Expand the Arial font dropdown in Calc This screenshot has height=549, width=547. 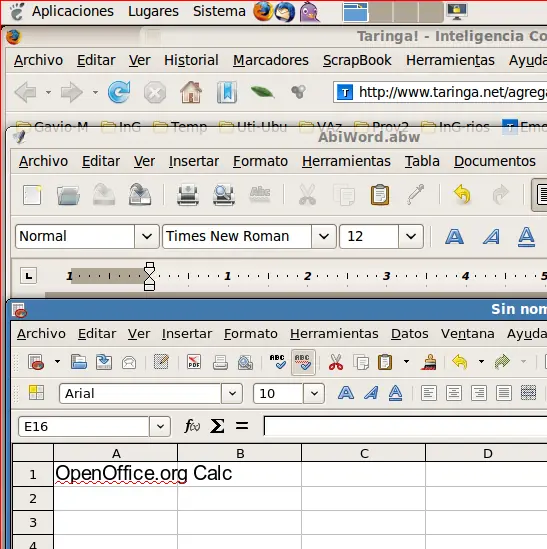[x=232, y=393]
